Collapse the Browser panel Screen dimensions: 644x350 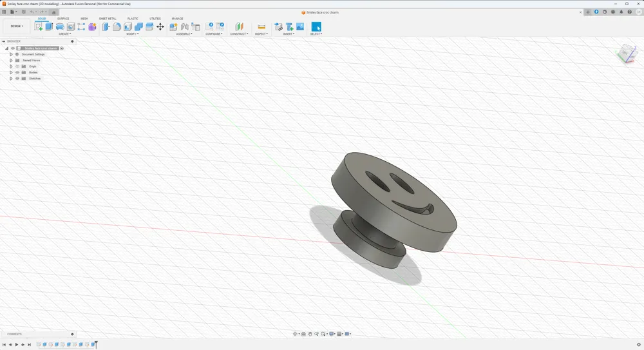point(4,41)
